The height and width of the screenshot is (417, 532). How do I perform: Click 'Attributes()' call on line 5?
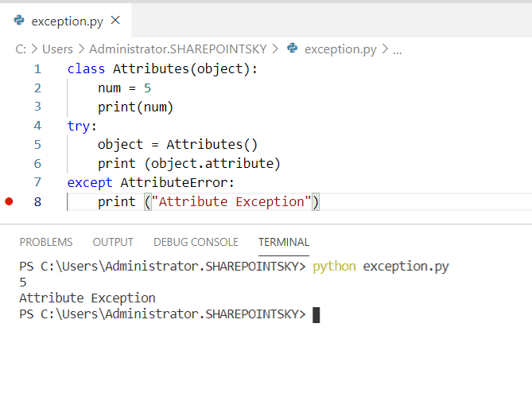coord(212,145)
